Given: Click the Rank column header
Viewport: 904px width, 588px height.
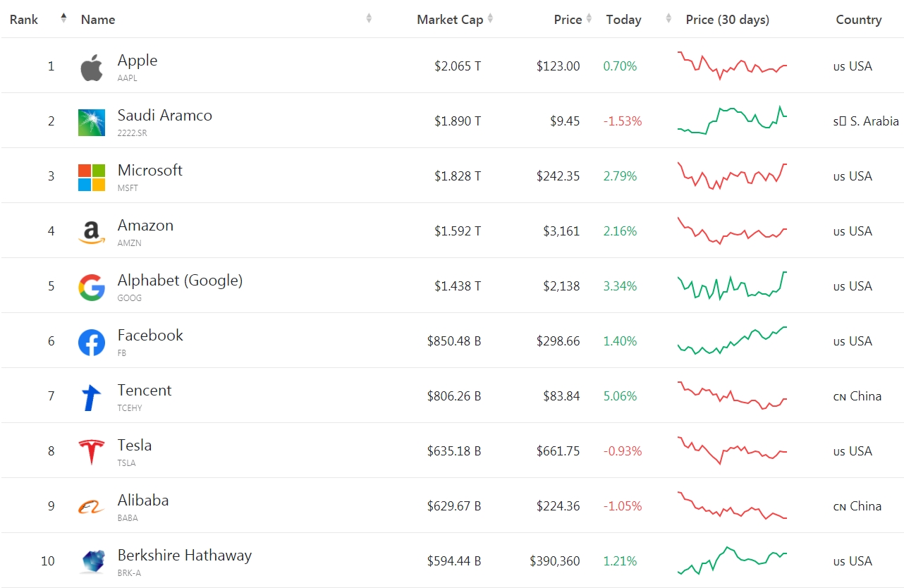Looking at the screenshot, I should tap(24, 20).
